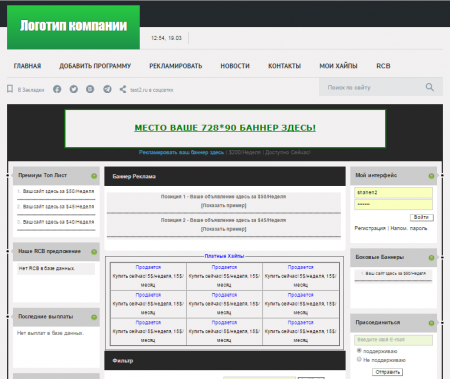The height and width of the screenshot is (379, 450).
Task: Click the masked password field
Action: pos(393,204)
